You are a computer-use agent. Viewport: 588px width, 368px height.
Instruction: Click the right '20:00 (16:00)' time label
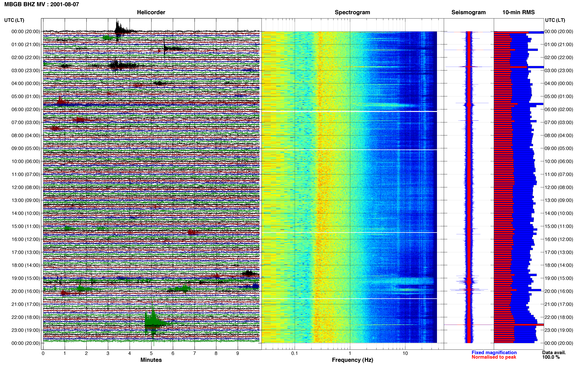click(559, 291)
